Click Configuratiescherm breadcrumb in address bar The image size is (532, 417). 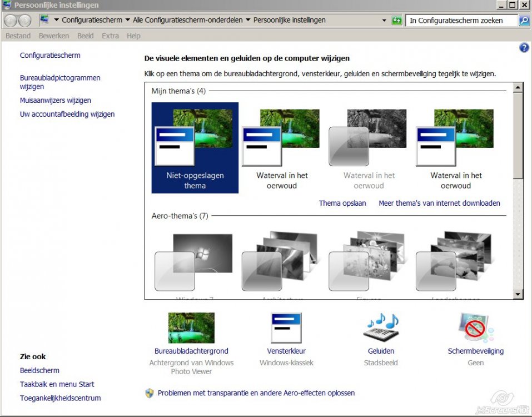click(x=92, y=20)
